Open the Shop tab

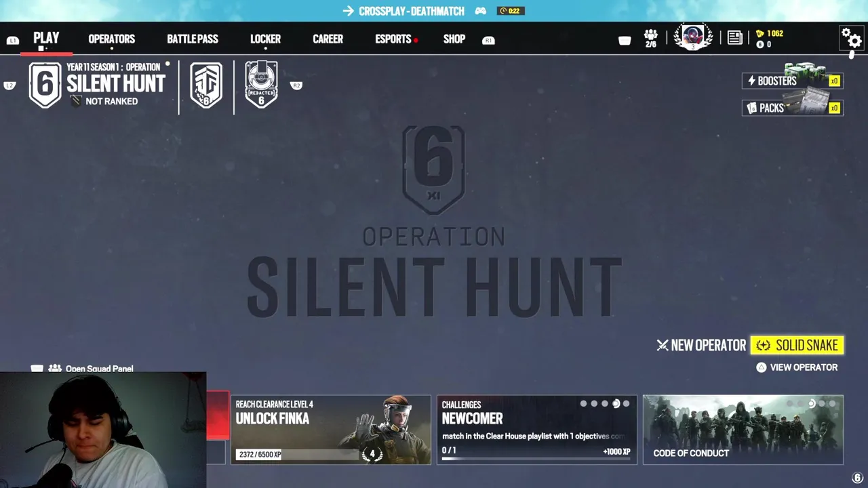pyautogui.click(x=454, y=39)
